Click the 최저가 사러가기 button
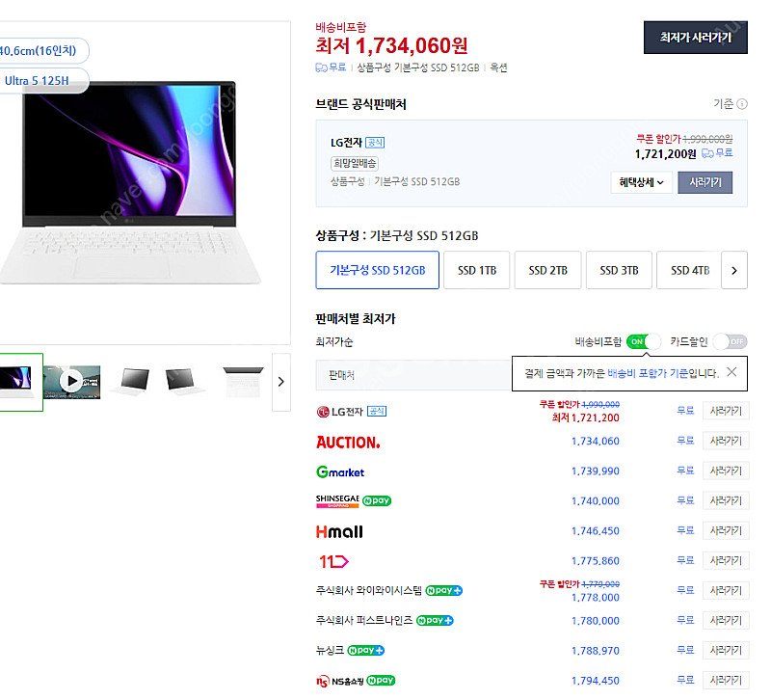The height and width of the screenshot is (700, 771). (695, 38)
